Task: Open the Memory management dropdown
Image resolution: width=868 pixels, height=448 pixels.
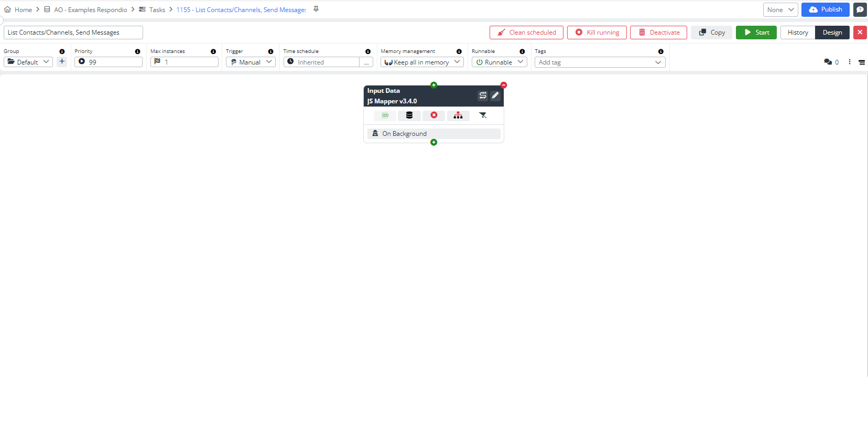Action: pyautogui.click(x=422, y=62)
